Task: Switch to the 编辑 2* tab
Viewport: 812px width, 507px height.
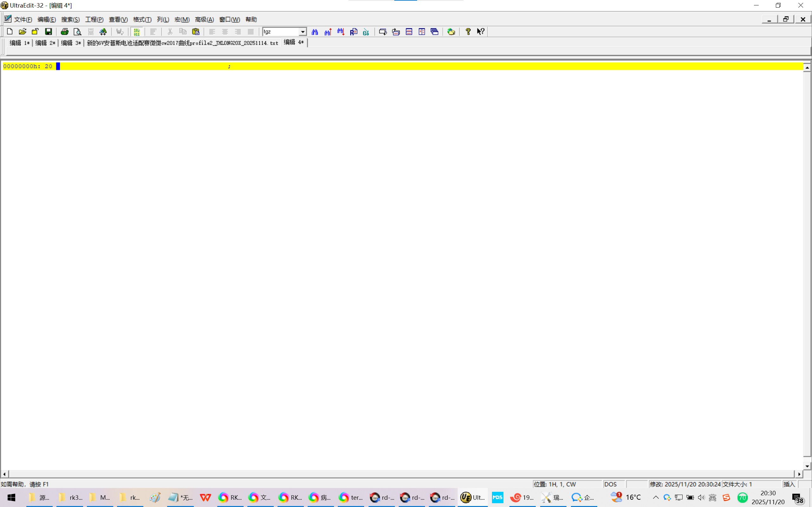Action: tap(45, 43)
